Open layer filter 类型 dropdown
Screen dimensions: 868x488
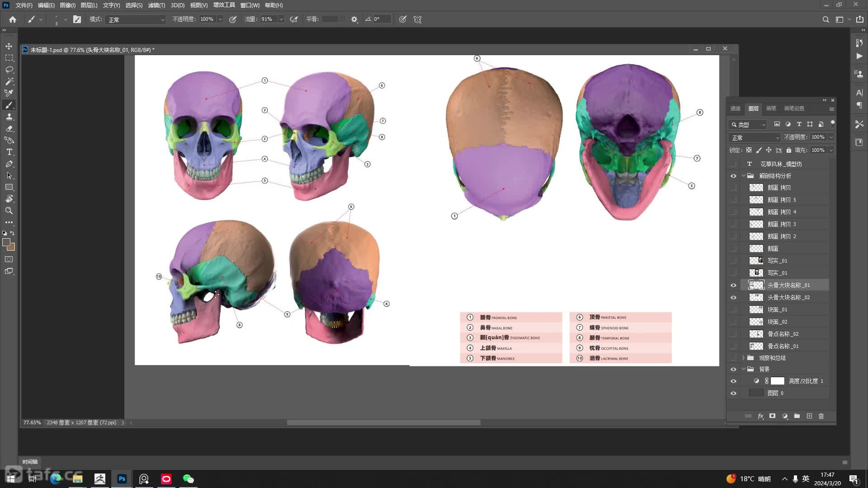click(748, 124)
